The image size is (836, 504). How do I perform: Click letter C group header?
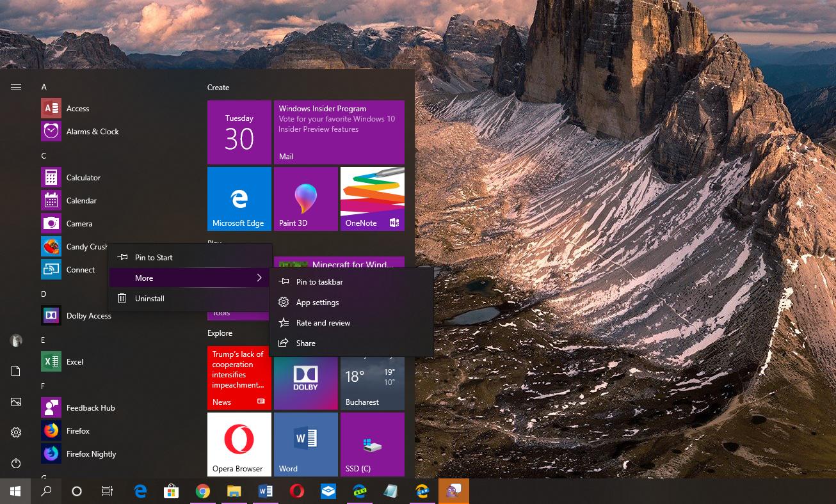[44, 156]
